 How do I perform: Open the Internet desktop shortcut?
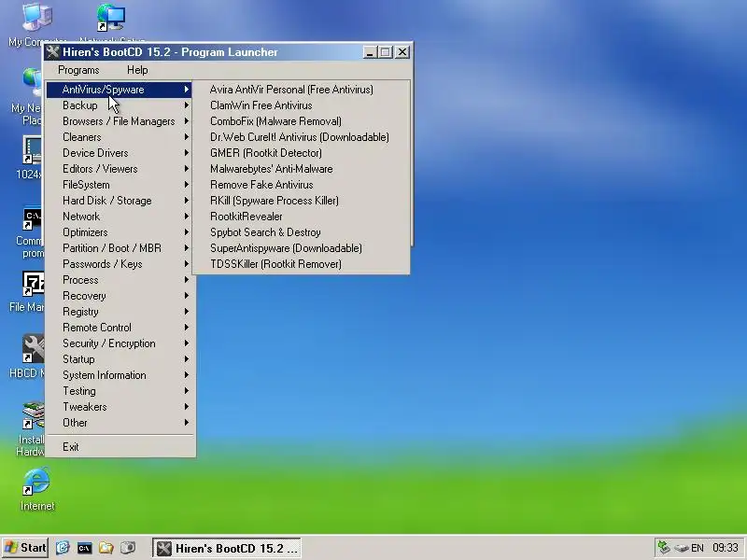[x=36, y=488]
